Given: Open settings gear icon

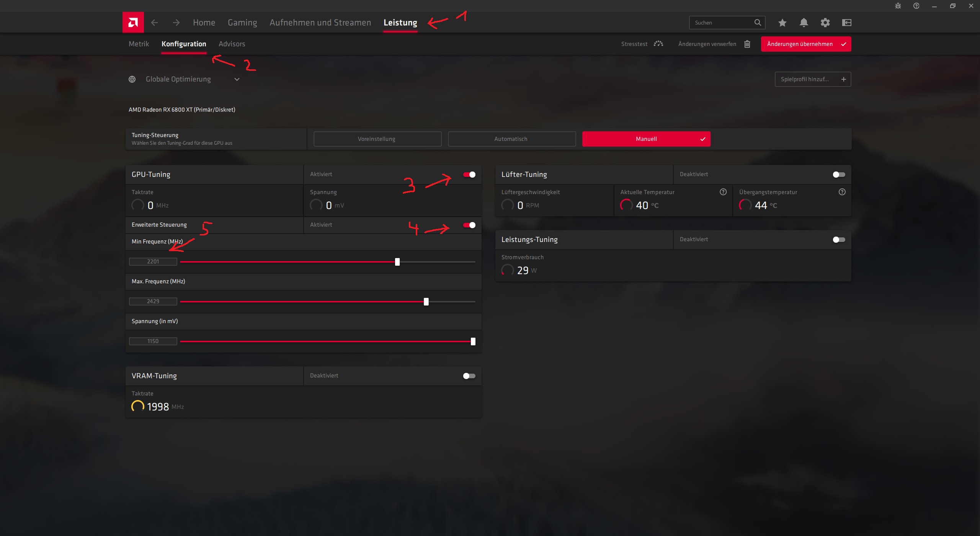Looking at the screenshot, I should coord(825,23).
